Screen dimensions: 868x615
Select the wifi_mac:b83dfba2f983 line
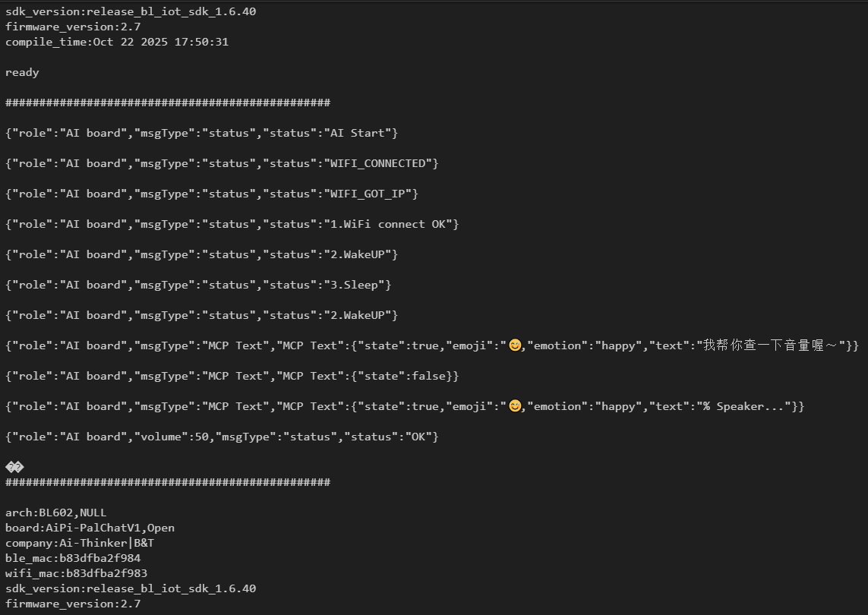tap(76, 573)
